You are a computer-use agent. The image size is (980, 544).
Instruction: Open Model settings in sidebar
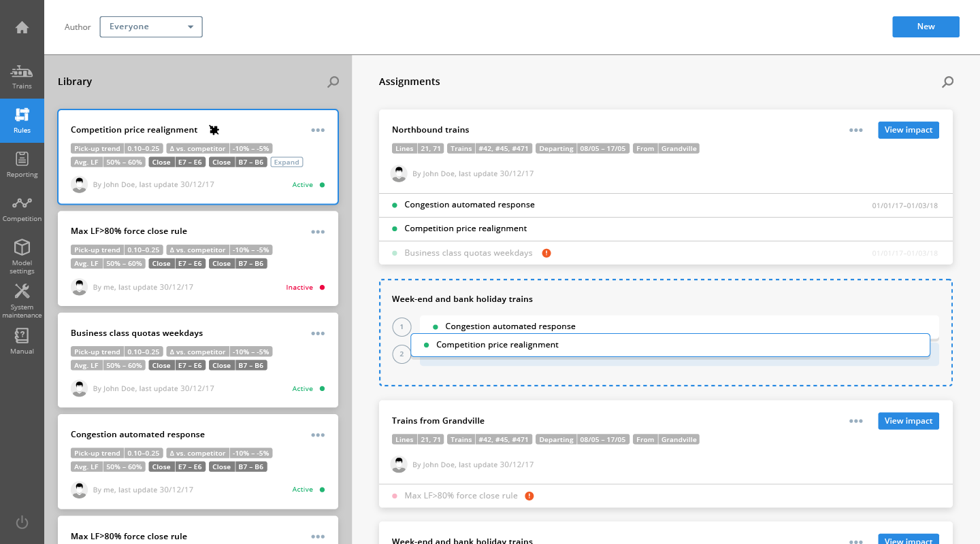[22, 256]
